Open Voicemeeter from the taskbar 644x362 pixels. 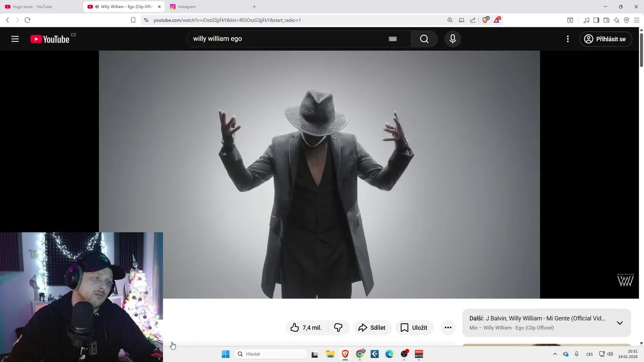pyautogui.click(x=419, y=354)
